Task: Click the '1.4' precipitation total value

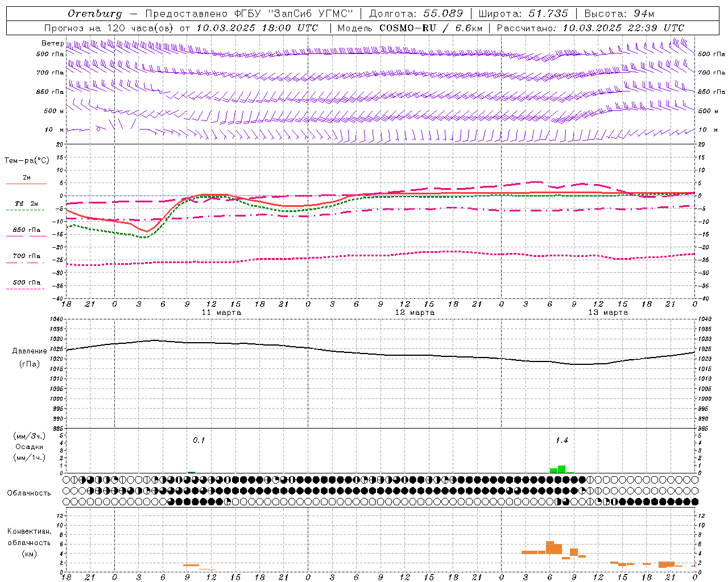Action: [561, 440]
